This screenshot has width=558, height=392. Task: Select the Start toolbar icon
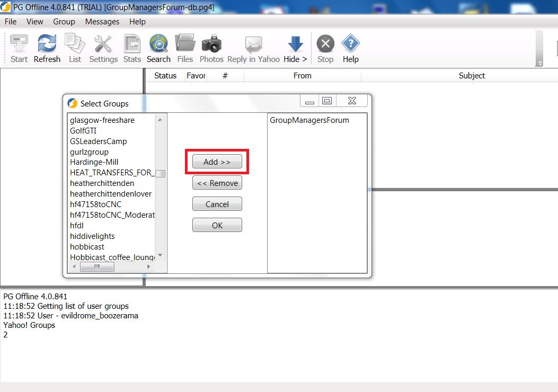click(19, 48)
